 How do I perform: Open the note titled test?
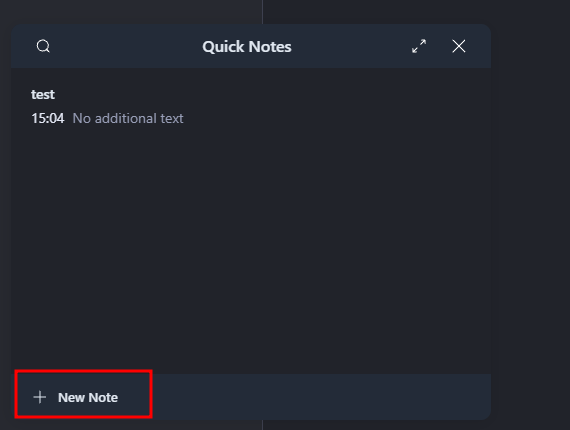pos(43,95)
